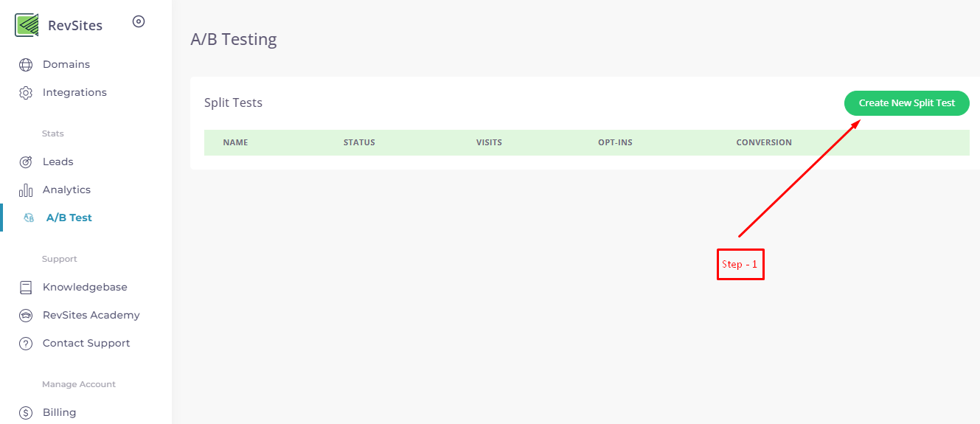980x424 pixels.
Task: Toggle the sidebar collapse circle icon
Action: pyautogui.click(x=139, y=21)
